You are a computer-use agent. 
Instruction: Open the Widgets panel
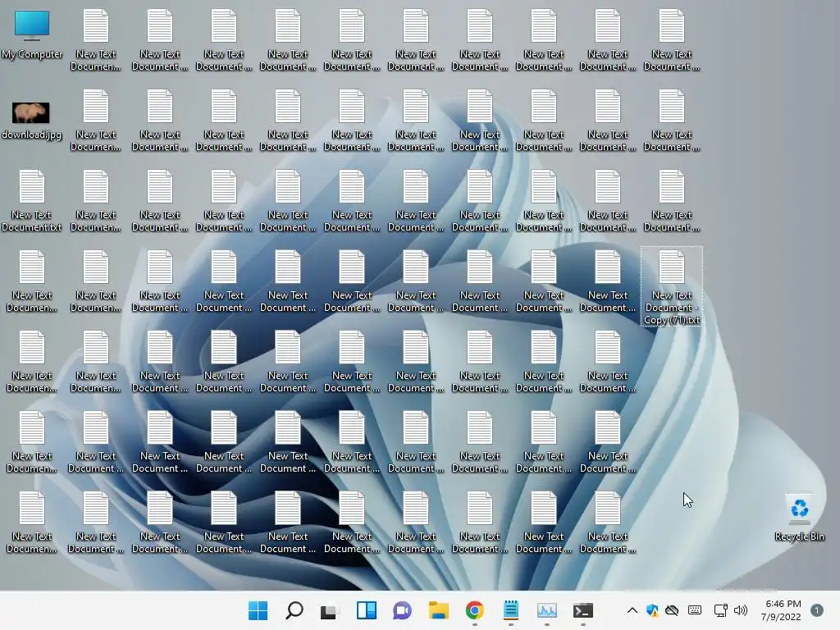pos(367,610)
